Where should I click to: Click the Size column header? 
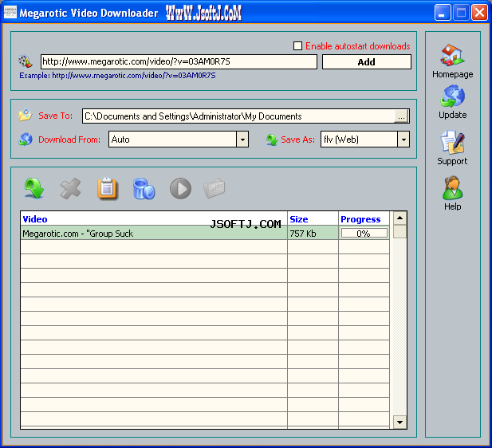(313, 218)
